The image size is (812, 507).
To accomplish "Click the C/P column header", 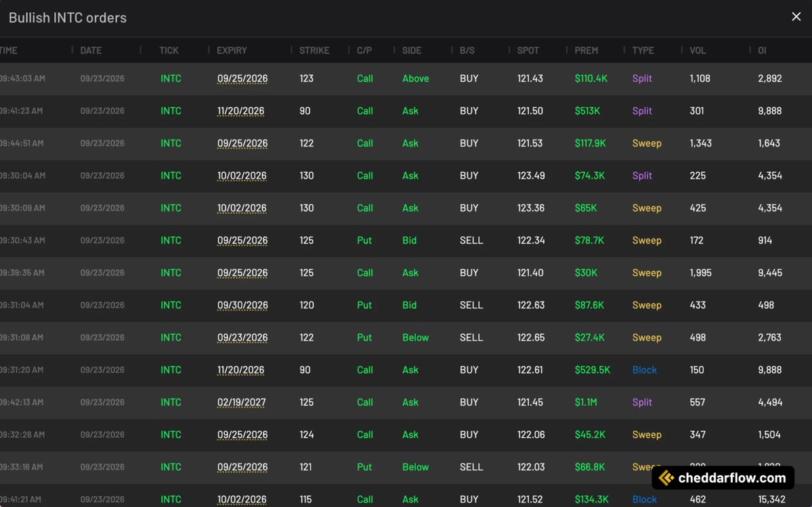I will (x=364, y=50).
